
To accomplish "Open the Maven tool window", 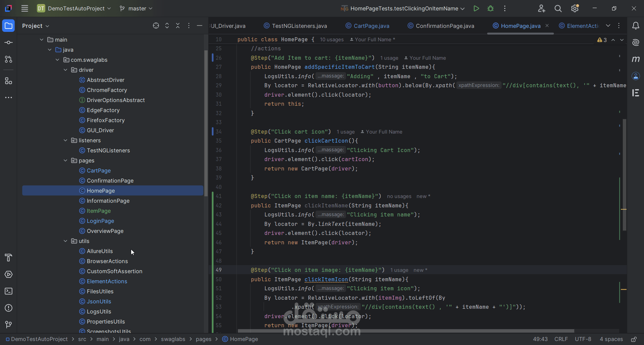I will (x=636, y=59).
